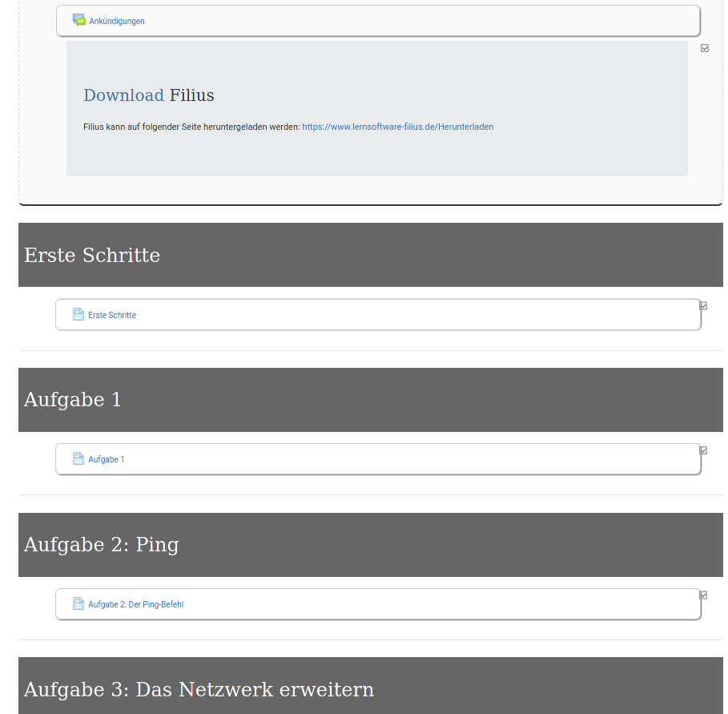Click the blue Download heading link
Image resolution: width=728 pixels, height=714 pixels.
(x=123, y=95)
